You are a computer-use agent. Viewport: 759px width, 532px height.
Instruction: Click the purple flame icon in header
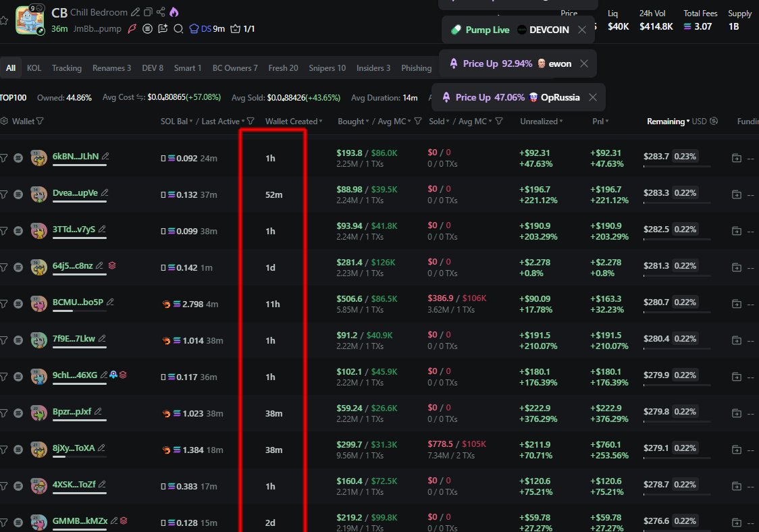[174, 12]
